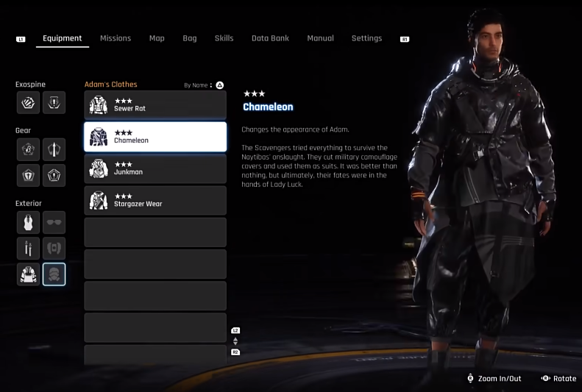
Task: Open Adam's clothes jacket slot
Action: (28, 274)
